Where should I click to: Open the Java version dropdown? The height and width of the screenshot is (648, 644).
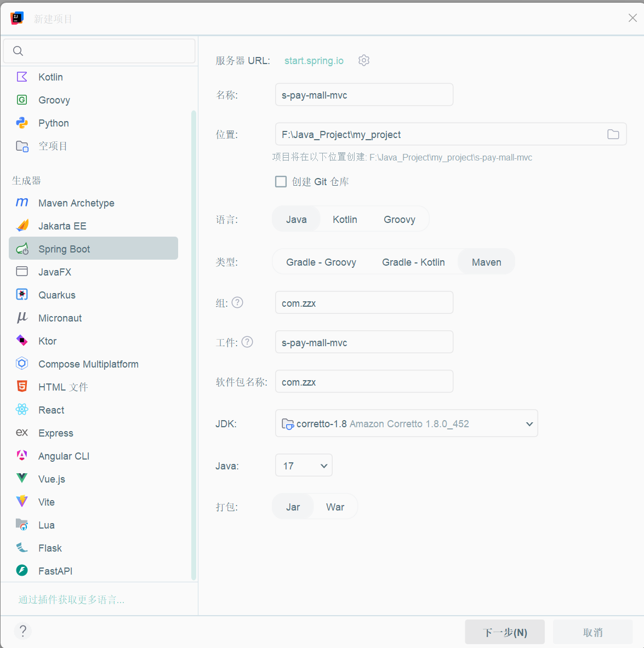(304, 466)
